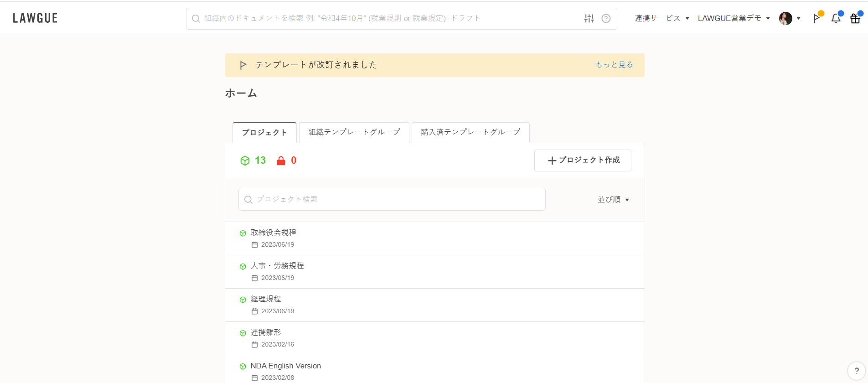Click the green cube project count icon
868x383 pixels.
(245, 160)
